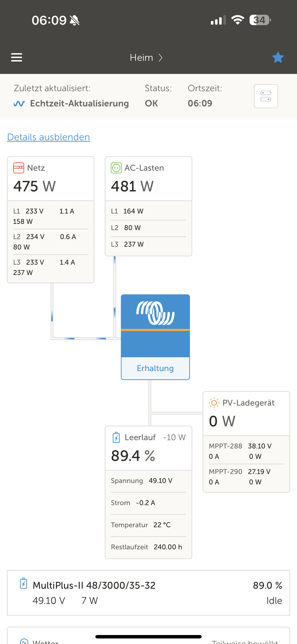The image size is (297, 644).
Task: Tap the PV-Ladegerät sun icon
Action: [214, 403]
